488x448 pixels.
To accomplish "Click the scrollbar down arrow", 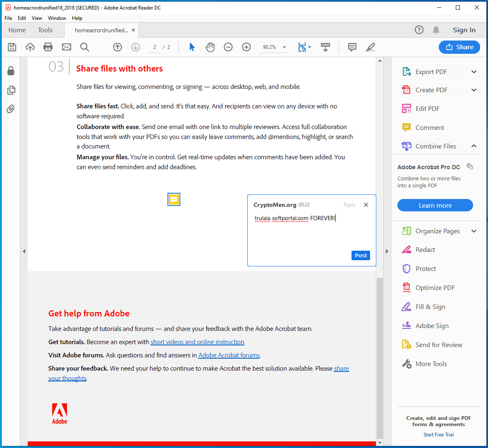I will pos(380,442).
